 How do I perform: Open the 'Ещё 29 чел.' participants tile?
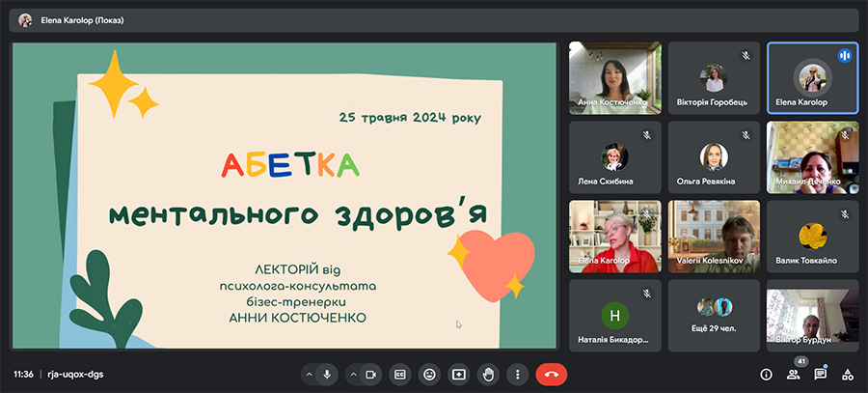(713, 314)
